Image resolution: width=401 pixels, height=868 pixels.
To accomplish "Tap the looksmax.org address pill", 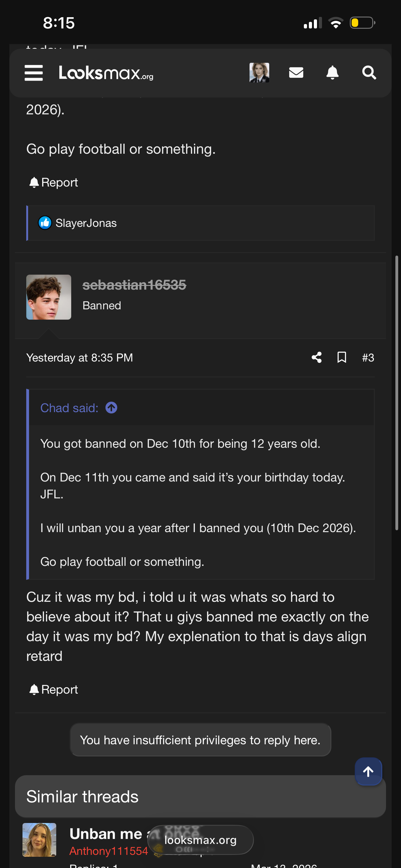I will point(200,840).
